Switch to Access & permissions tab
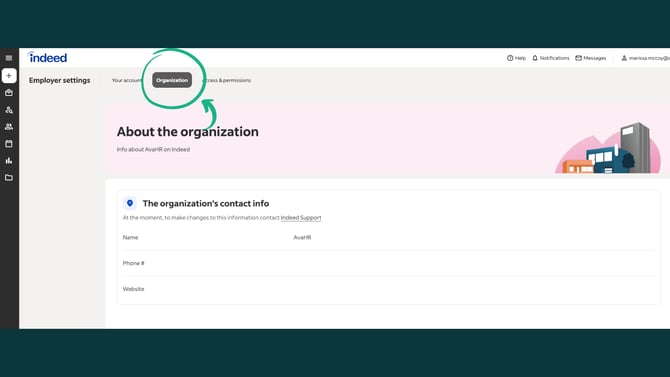 [x=227, y=80]
